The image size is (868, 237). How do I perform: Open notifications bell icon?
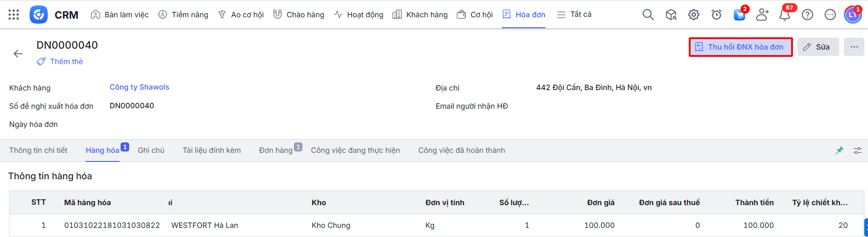784,15
